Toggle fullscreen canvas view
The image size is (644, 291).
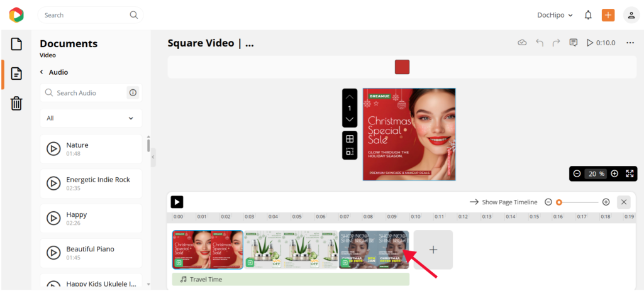coord(630,173)
